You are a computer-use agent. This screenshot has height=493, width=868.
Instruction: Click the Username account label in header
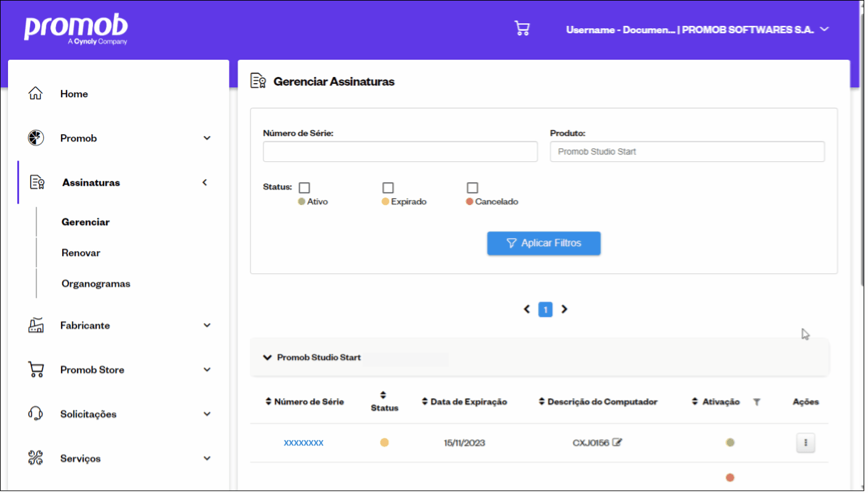(689, 30)
